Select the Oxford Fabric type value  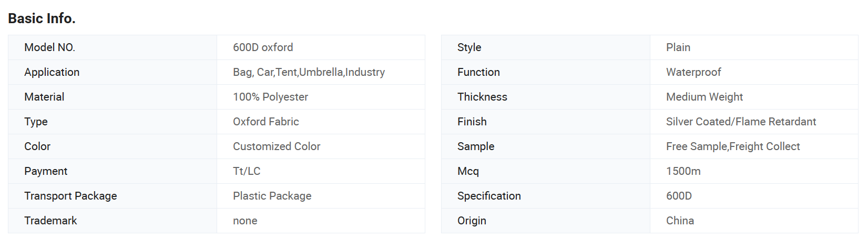(265, 122)
